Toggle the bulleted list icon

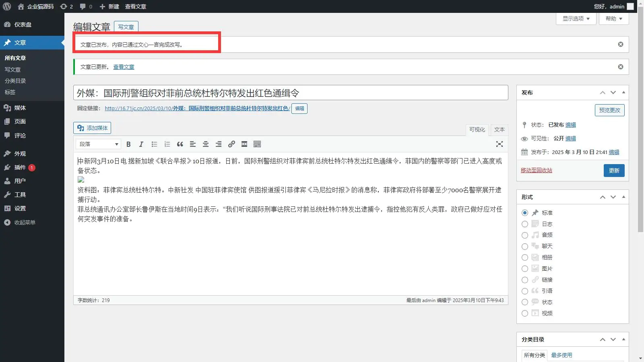coord(154,144)
